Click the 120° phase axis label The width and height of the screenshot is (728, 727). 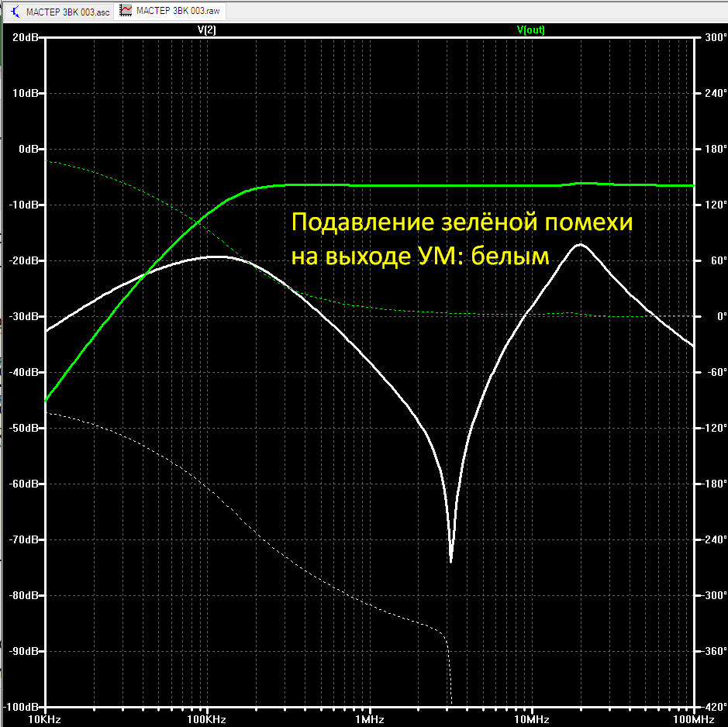[716, 205]
